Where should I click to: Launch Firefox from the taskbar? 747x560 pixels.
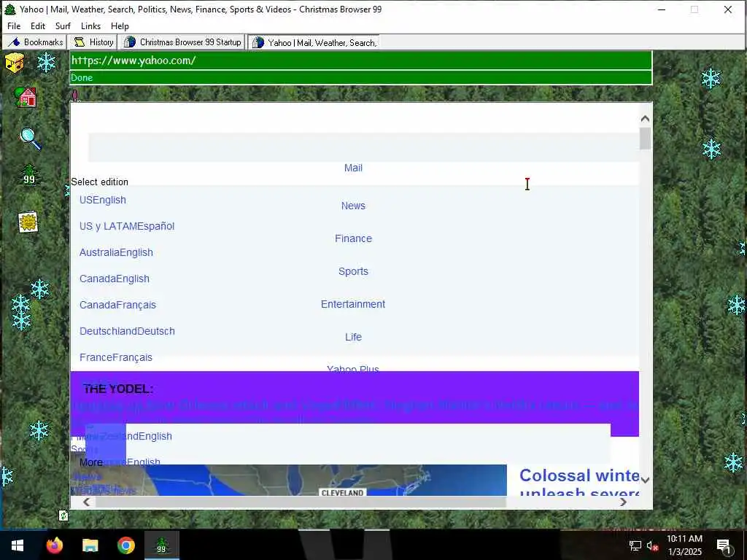coord(54,545)
